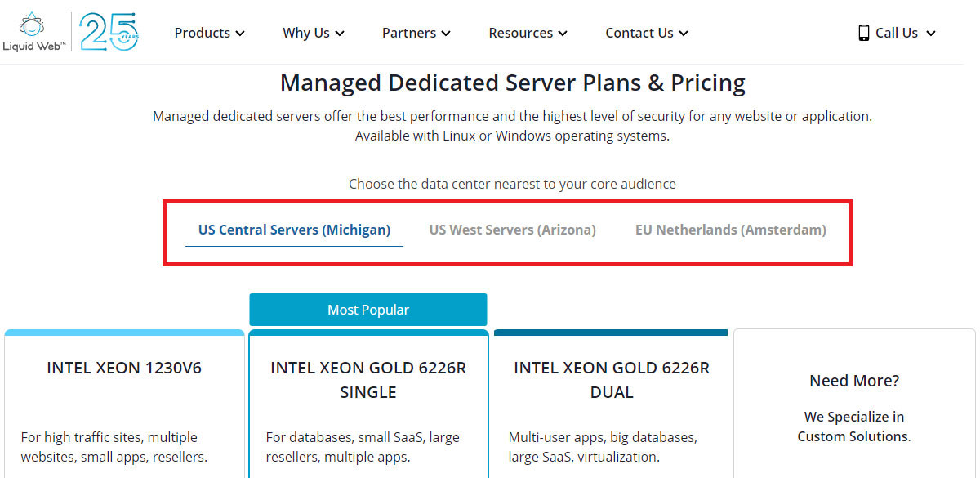980x478 pixels.
Task: Click 'For databases, small SaaS' description
Action: click(x=363, y=447)
